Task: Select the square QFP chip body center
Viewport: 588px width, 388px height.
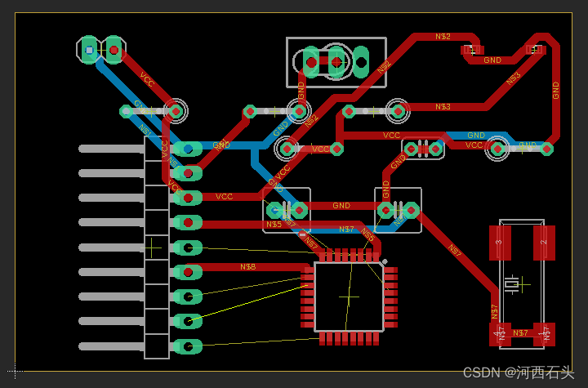Action: point(349,296)
